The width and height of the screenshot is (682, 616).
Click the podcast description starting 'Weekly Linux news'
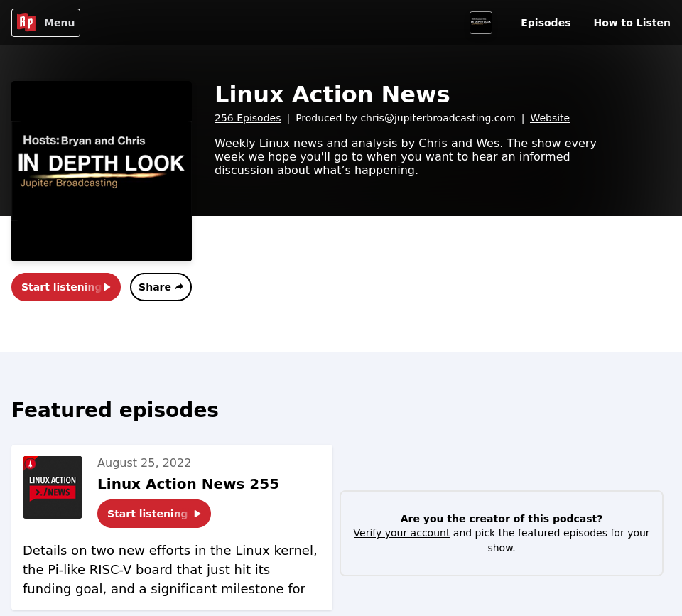tap(406, 156)
